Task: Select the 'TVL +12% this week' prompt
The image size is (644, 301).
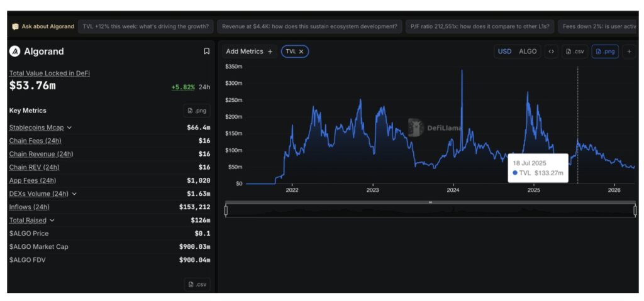Action: [146, 26]
